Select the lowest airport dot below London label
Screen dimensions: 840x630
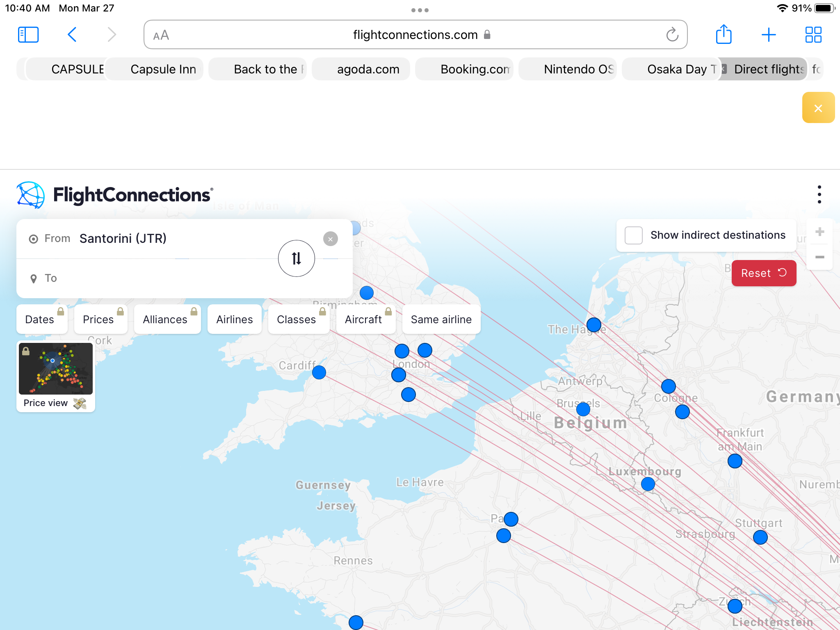409,395
